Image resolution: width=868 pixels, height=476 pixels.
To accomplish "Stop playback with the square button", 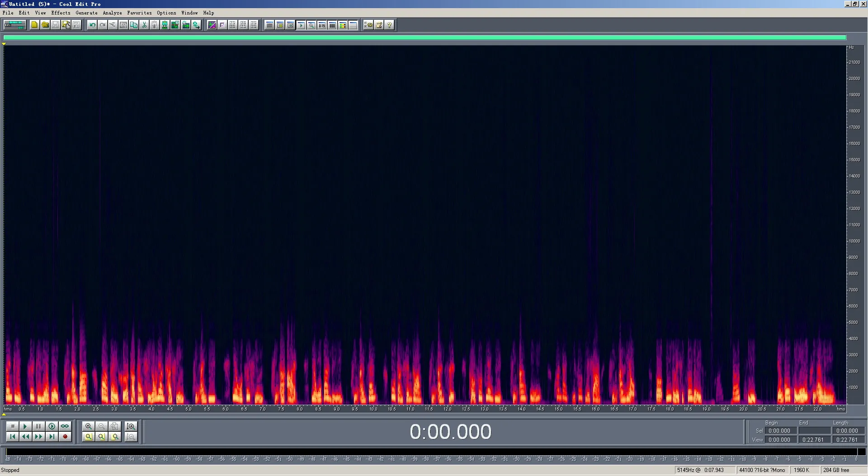I will [x=12, y=426].
